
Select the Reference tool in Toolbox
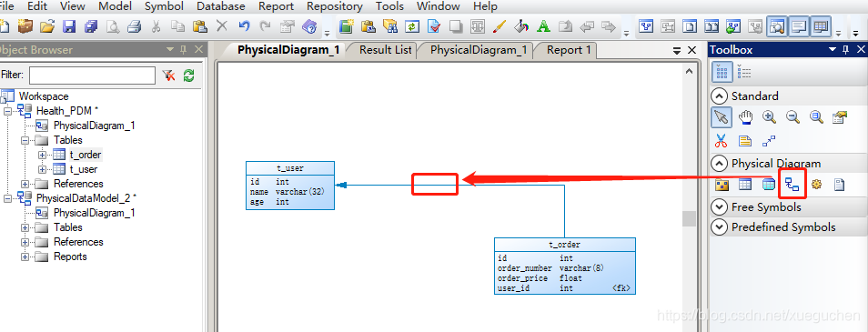pyautogui.click(x=792, y=185)
